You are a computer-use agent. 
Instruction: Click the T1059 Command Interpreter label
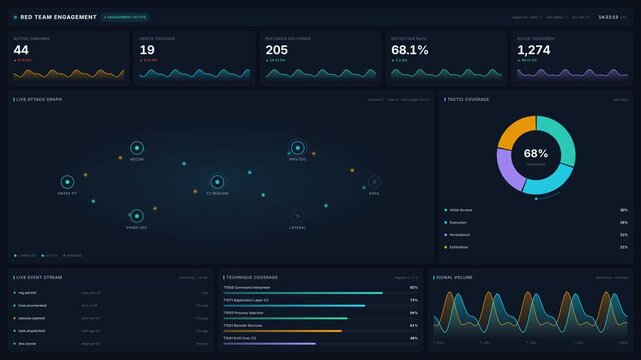[247, 288]
